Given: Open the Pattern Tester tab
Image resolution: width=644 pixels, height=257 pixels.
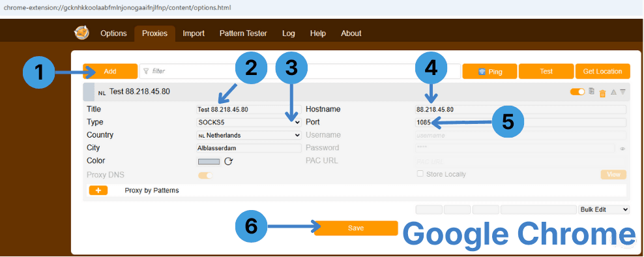Looking at the screenshot, I should [243, 33].
